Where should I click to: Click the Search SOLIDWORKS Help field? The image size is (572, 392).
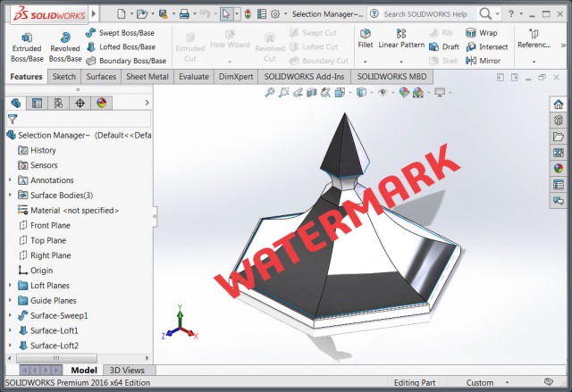[425, 14]
